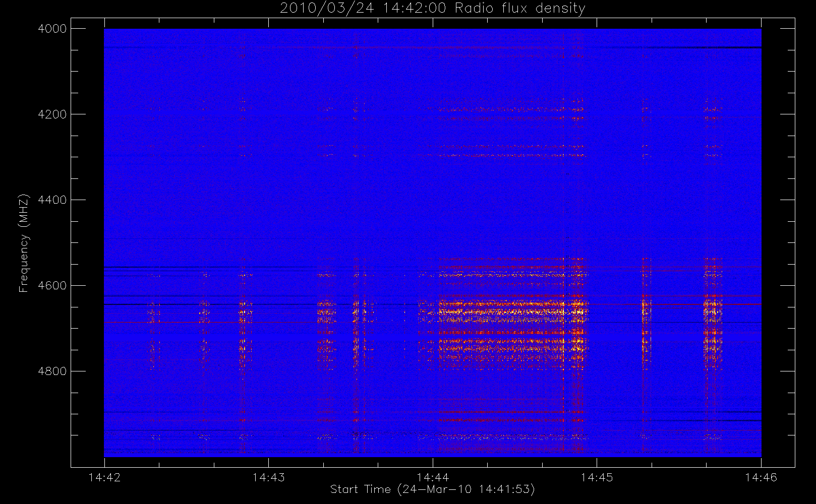
Task: Click the 14:44 time tick label
Action: (x=433, y=477)
